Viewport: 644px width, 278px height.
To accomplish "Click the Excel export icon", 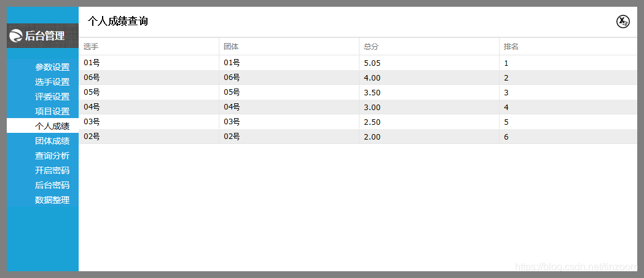I will coord(623,22).
